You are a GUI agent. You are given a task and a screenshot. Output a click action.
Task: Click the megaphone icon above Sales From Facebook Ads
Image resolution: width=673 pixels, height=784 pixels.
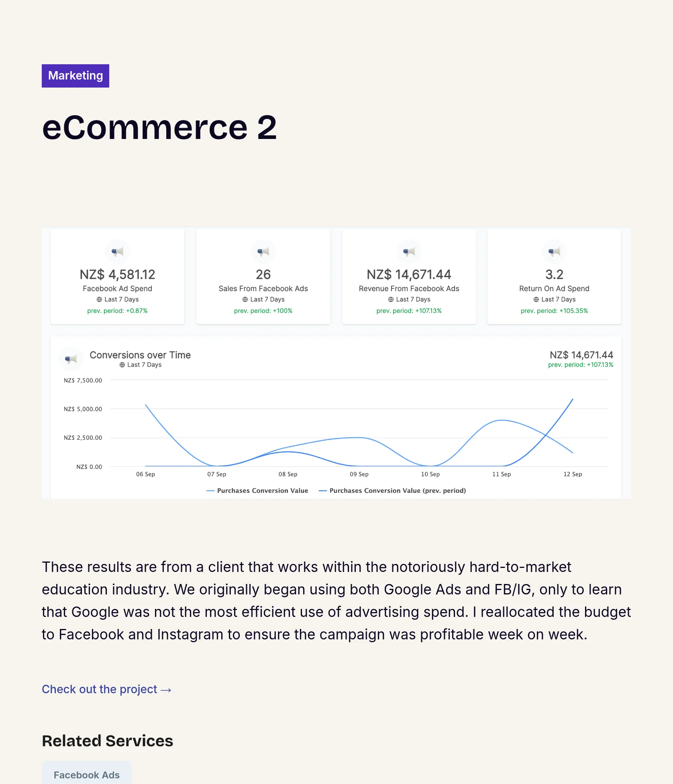point(263,252)
